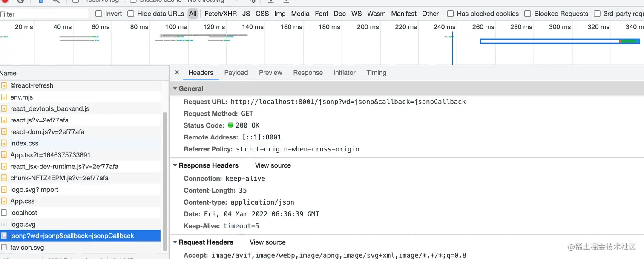
Task: Collapse the Request Headers section
Action: point(175,242)
